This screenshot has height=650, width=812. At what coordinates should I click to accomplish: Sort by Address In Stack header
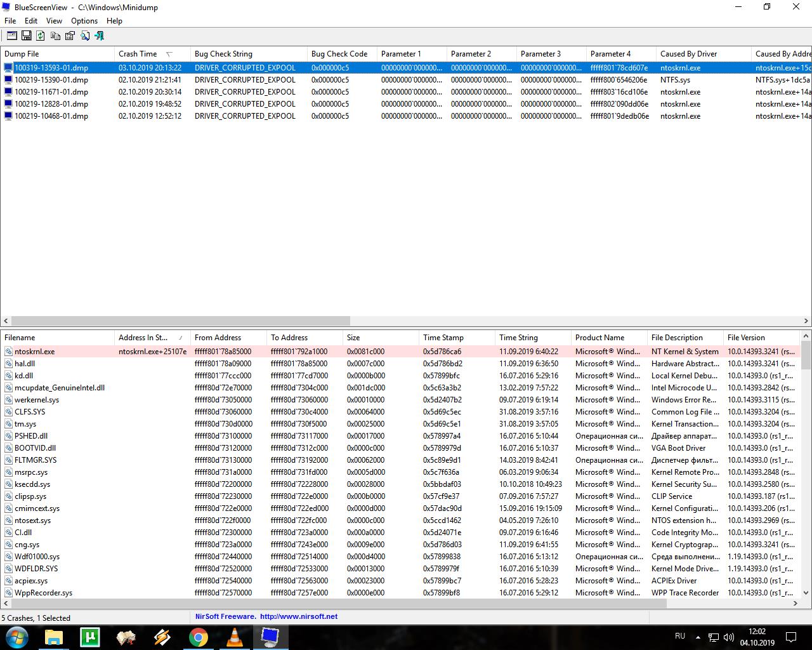click(x=152, y=338)
